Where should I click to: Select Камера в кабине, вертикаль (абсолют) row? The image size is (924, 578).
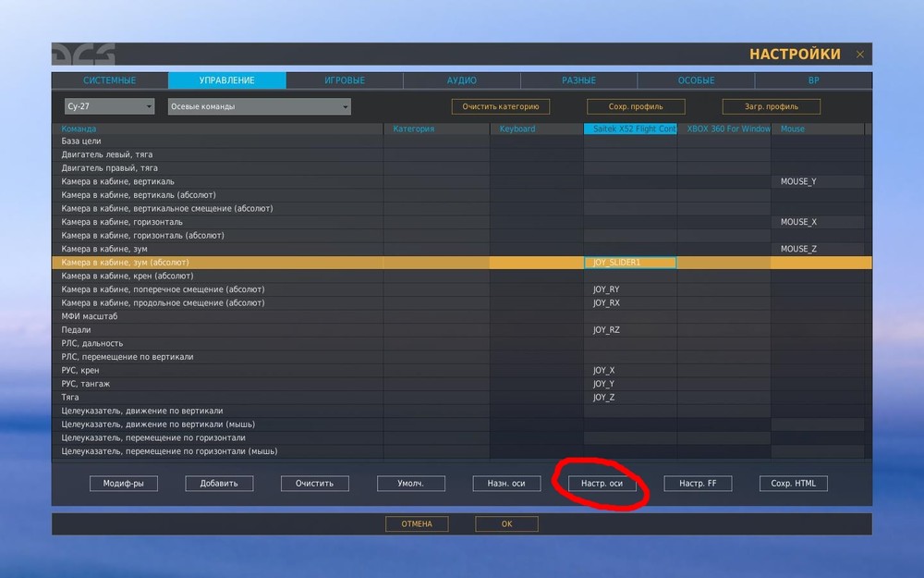461,195
